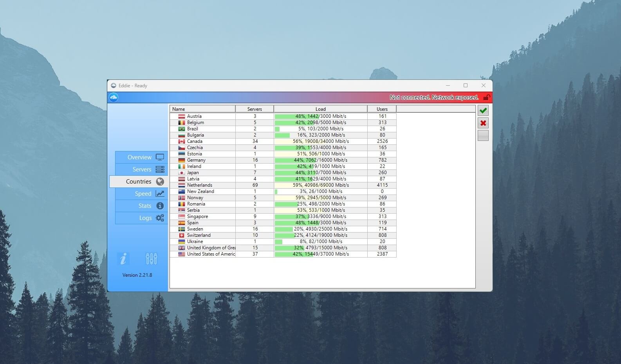
Task: Sort table by Load column header
Action: pyautogui.click(x=321, y=109)
